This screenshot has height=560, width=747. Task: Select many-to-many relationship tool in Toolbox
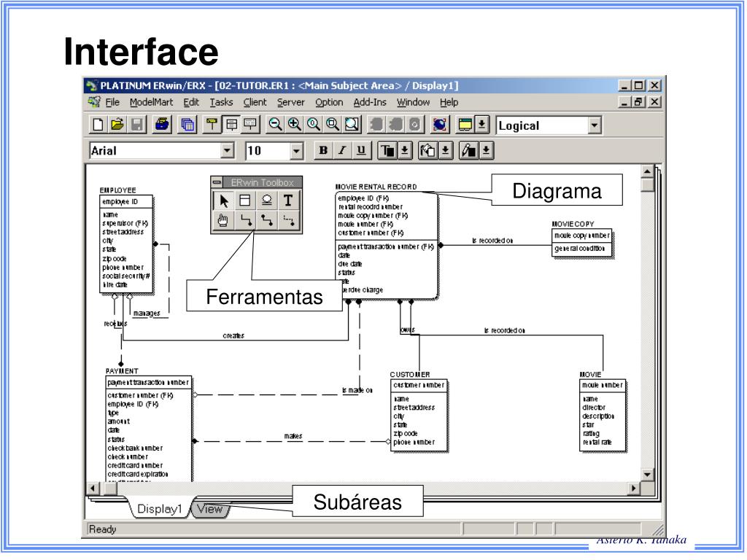[267, 220]
